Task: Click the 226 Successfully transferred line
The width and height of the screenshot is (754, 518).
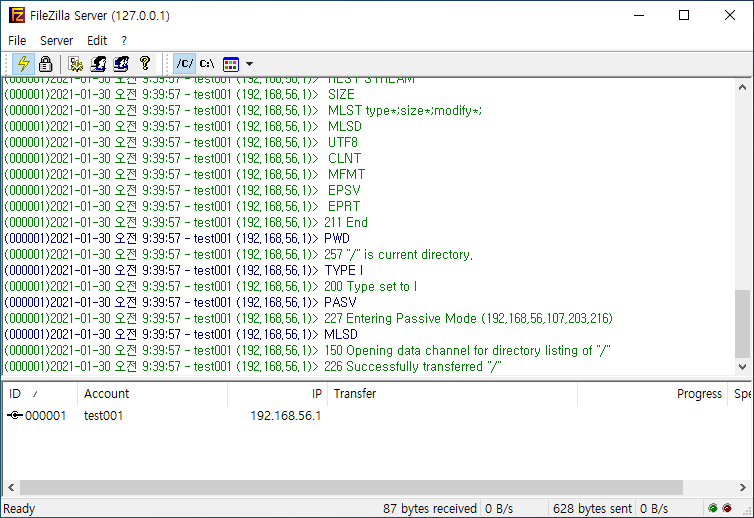Action: 252,366
